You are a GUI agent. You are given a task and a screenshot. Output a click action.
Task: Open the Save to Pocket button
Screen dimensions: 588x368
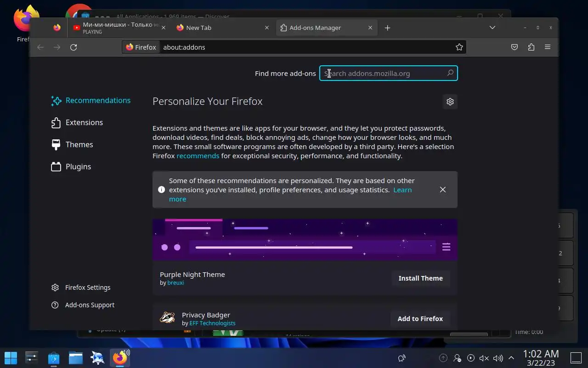pyautogui.click(x=514, y=47)
